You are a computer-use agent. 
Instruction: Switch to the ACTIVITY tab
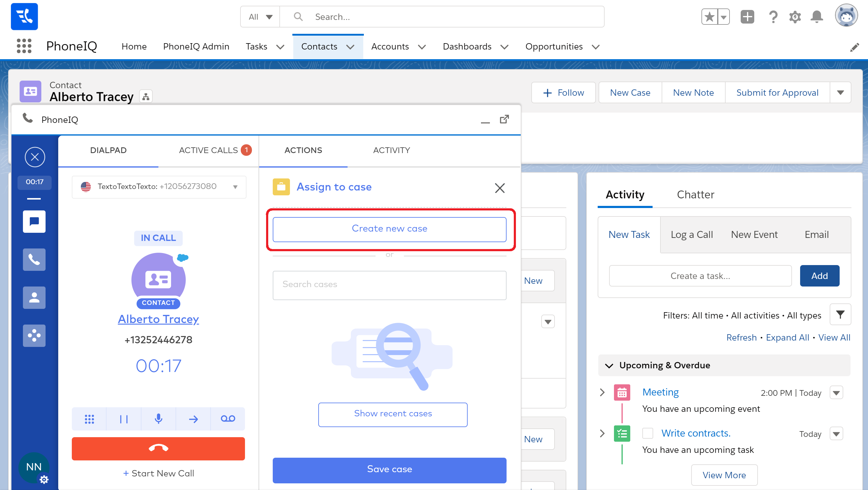[391, 150]
